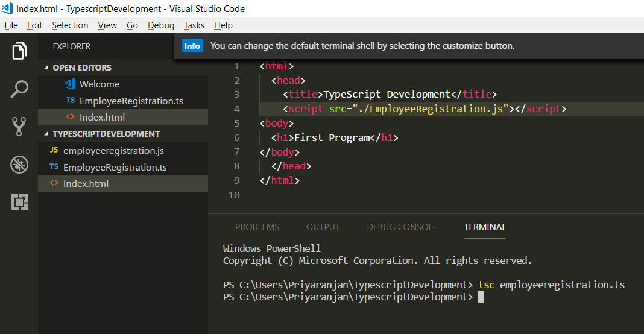This screenshot has height=334, width=644.
Task: Click the 'TypeScript Development' title text
Action: tap(387, 95)
